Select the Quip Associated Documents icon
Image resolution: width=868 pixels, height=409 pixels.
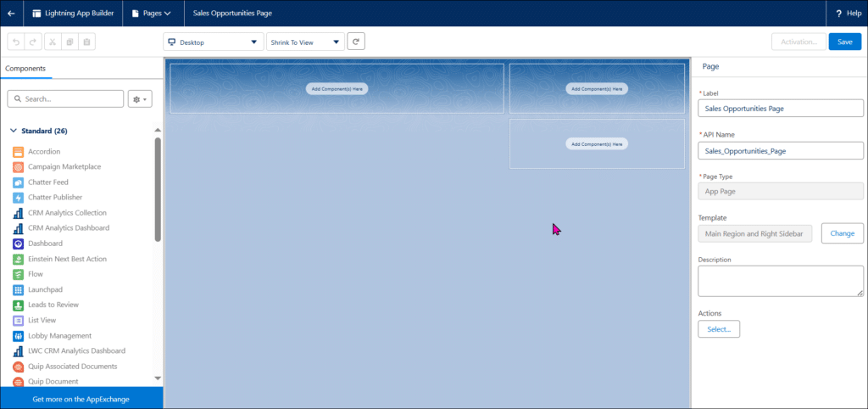pyautogui.click(x=19, y=367)
